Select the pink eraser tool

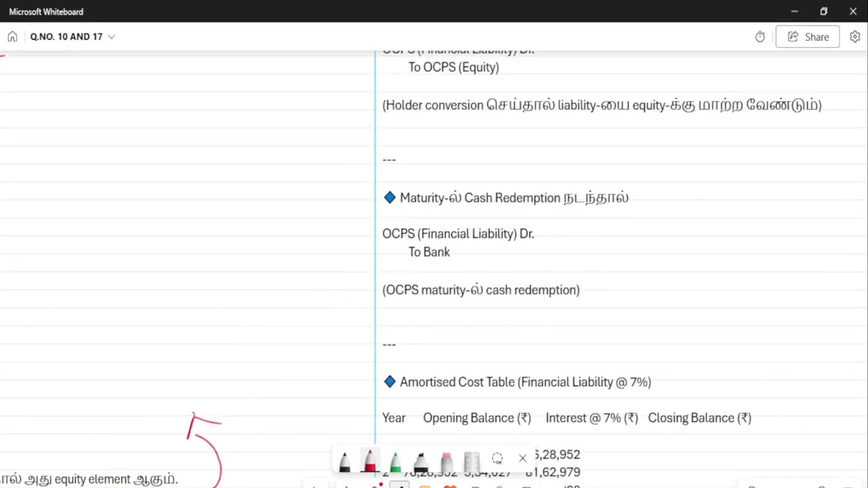click(446, 462)
